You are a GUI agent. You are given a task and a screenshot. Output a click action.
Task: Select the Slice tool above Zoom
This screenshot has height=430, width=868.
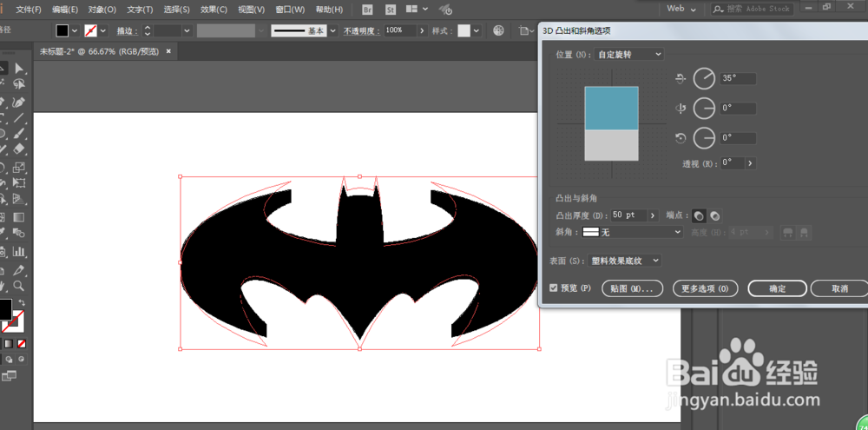(x=19, y=270)
